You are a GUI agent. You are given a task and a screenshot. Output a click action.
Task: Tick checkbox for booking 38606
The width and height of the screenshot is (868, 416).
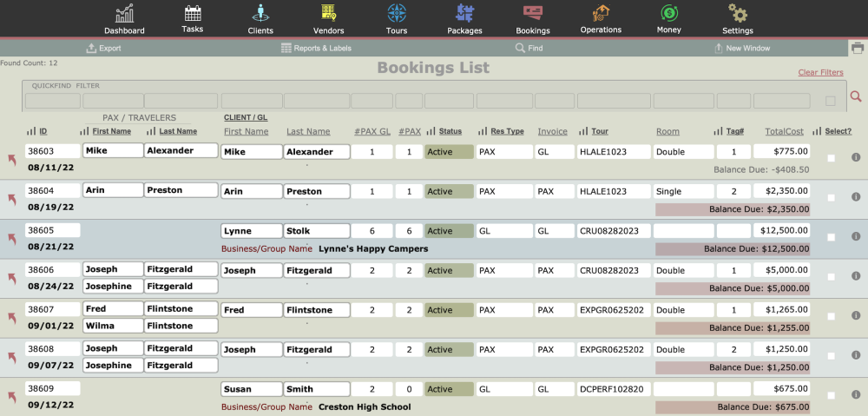pos(831,277)
